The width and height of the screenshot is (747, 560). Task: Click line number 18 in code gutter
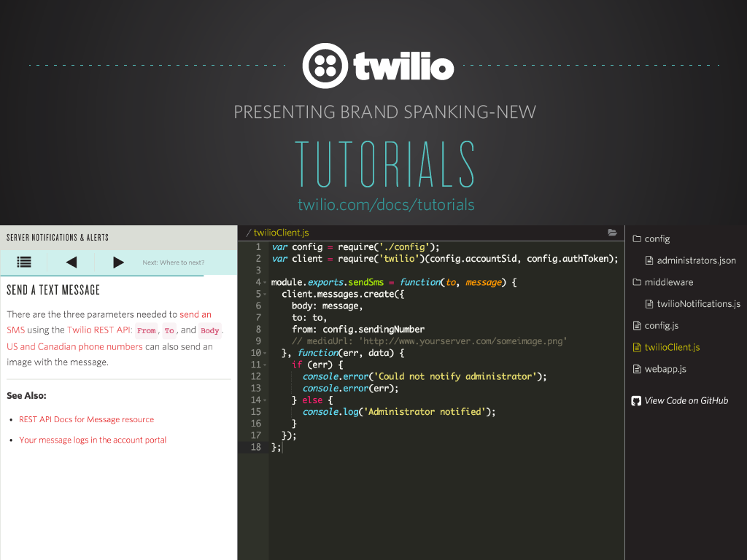(256, 447)
